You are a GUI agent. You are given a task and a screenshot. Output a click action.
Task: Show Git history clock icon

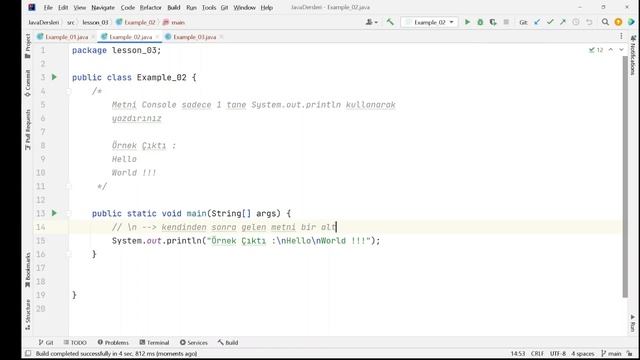coord(576,22)
